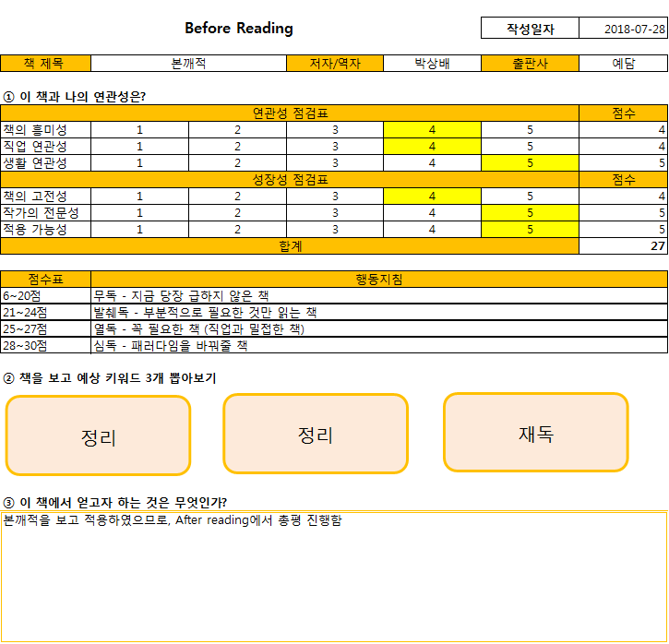Choose score 2 in 적용 가능성 row
Viewport: 669px width, 644px height.
point(237,230)
